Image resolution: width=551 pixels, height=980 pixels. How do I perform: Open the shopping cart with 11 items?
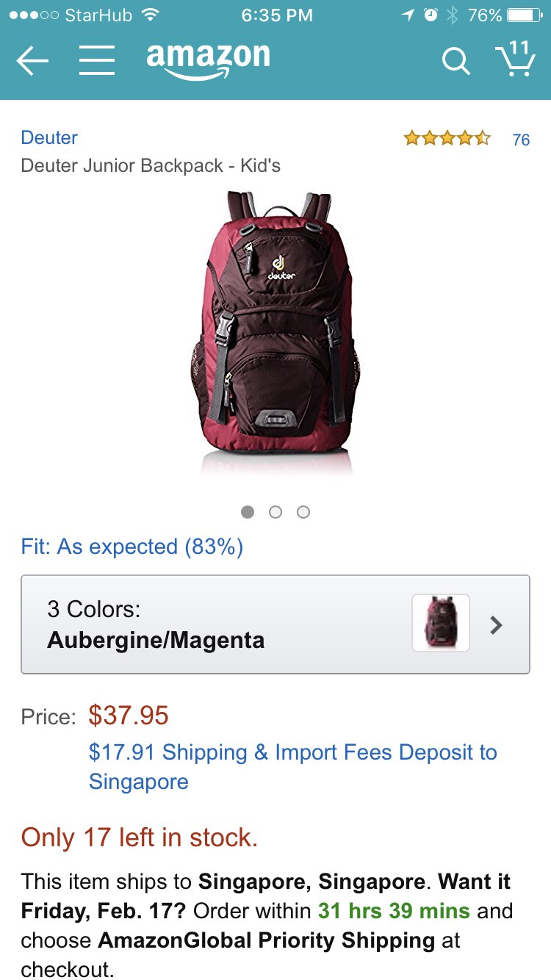click(x=514, y=59)
